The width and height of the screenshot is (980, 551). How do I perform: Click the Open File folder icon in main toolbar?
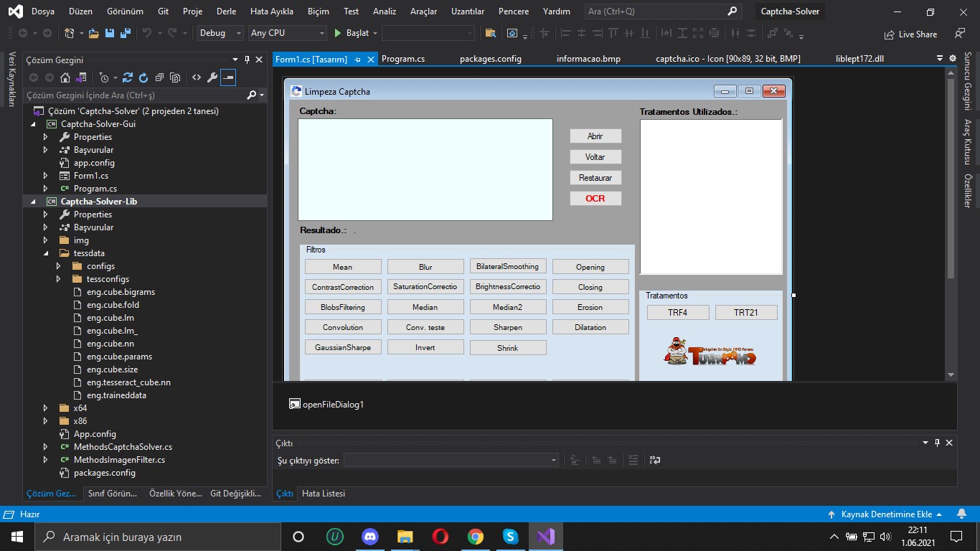(94, 33)
